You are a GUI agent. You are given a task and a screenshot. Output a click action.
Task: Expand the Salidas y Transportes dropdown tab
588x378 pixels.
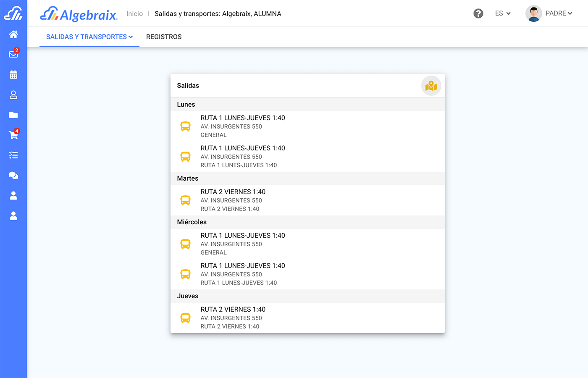[89, 37]
